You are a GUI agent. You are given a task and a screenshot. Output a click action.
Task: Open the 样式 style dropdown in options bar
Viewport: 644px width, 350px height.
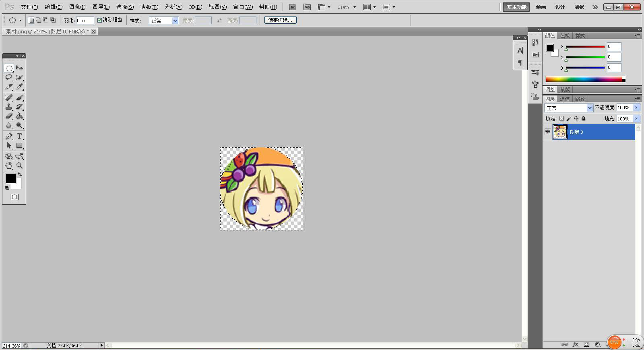pos(164,21)
